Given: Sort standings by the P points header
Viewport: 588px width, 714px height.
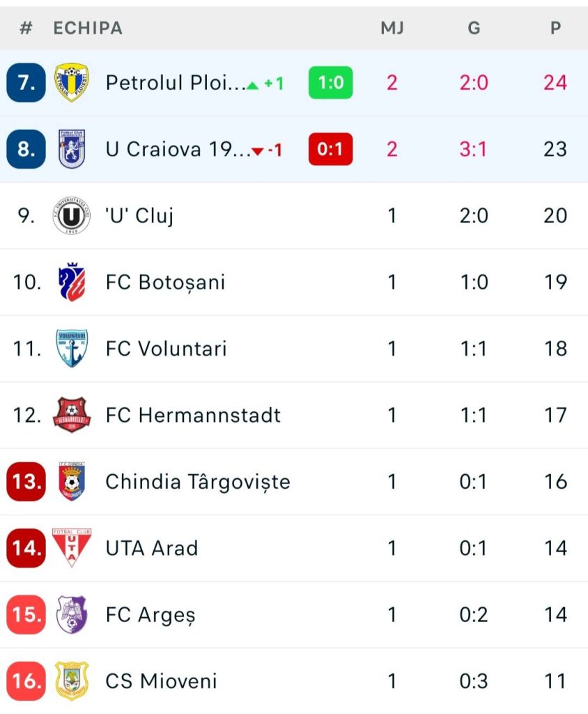Looking at the screenshot, I should pyautogui.click(x=555, y=29).
